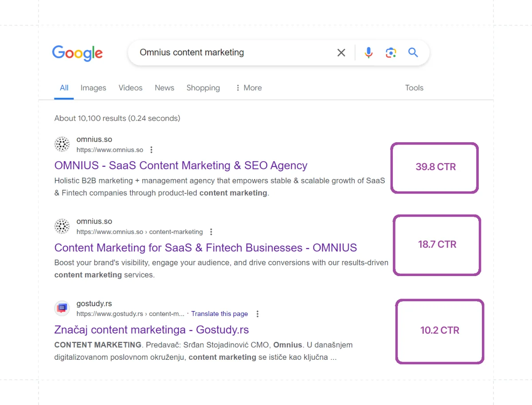532x405 pixels.
Task: Click the microphone voice search icon
Action: coord(368,52)
